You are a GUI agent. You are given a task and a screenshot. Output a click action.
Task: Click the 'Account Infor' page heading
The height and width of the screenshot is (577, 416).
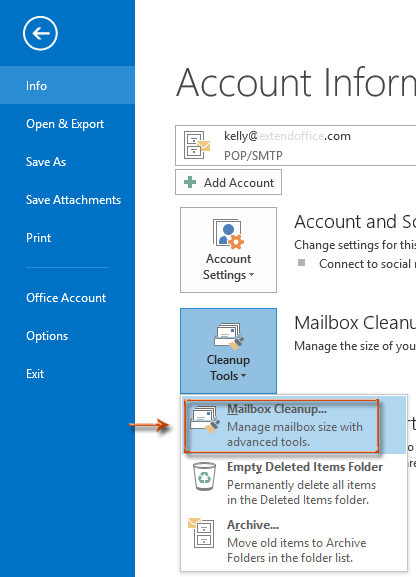click(296, 82)
